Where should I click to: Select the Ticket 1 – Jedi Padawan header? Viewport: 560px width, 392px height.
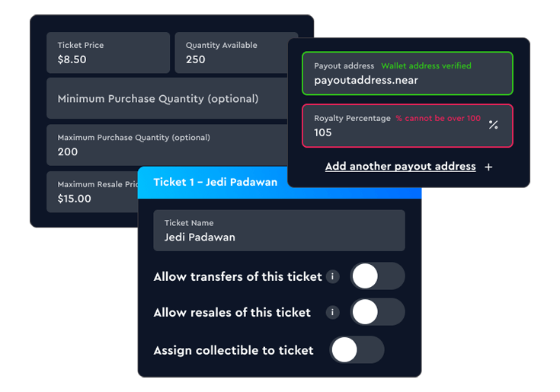point(280,182)
